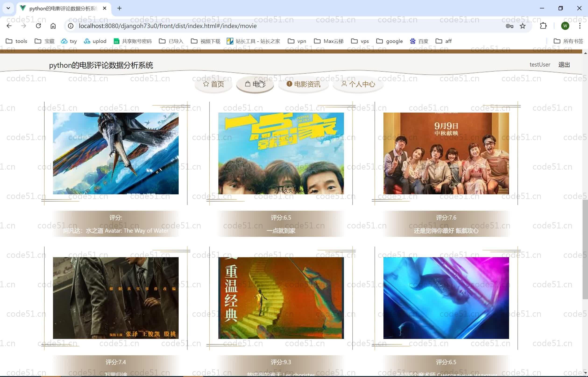
Task: Open the Chrome three-dot menu
Action: point(580,26)
